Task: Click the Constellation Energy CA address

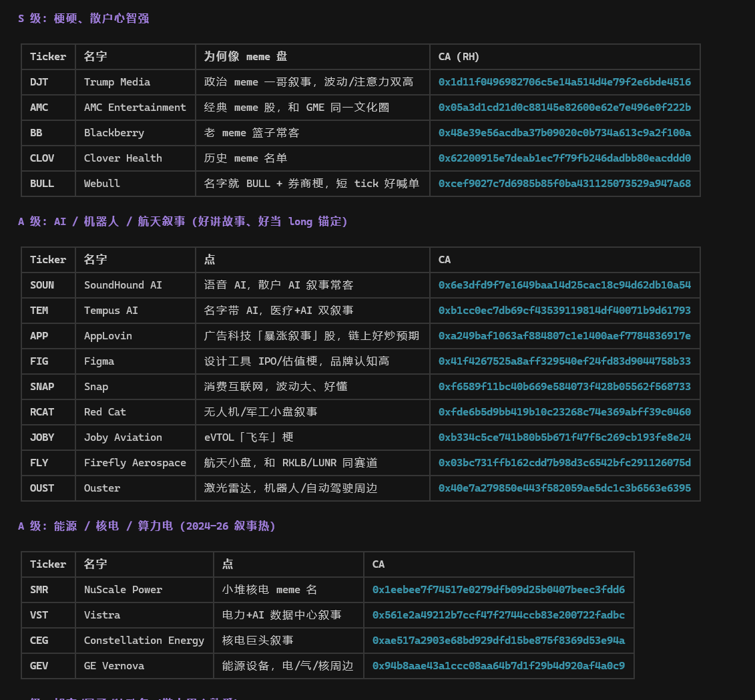Action: (x=499, y=641)
